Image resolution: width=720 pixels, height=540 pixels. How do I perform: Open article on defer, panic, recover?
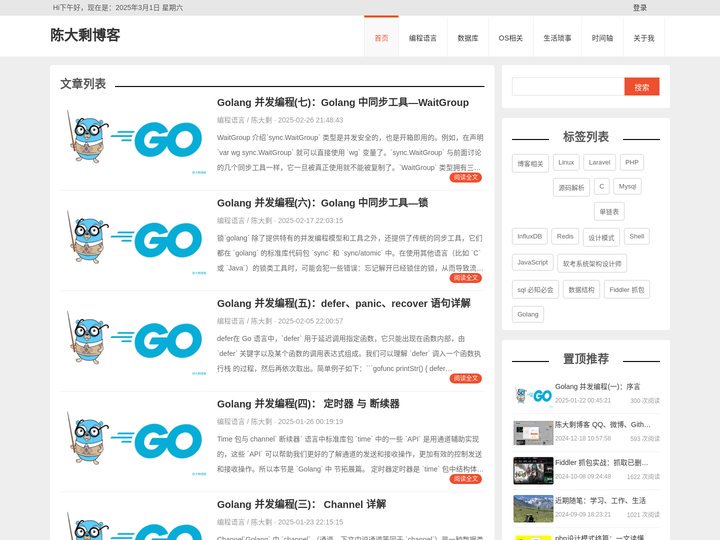[x=343, y=304]
